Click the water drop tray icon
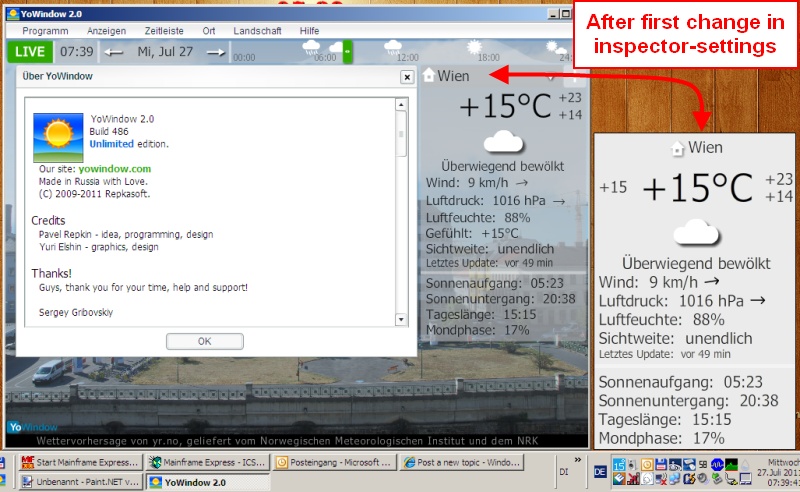Image resolution: width=800 pixels, height=492 pixels. click(745, 464)
